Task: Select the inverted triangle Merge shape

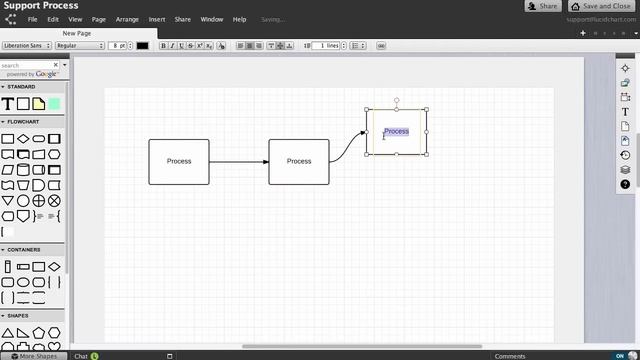Action: pyautogui.click(x=8, y=201)
